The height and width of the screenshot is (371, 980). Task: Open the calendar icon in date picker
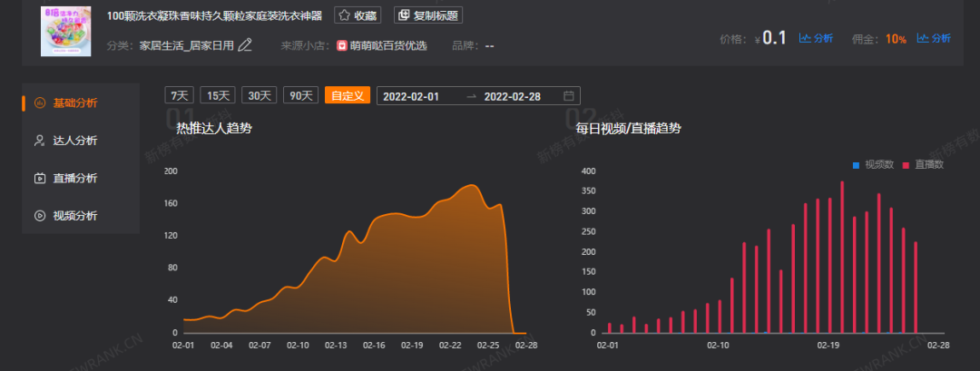[568, 96]
